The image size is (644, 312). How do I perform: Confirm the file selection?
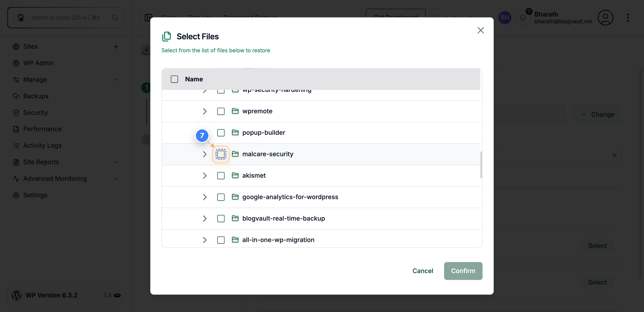(463, 271)
